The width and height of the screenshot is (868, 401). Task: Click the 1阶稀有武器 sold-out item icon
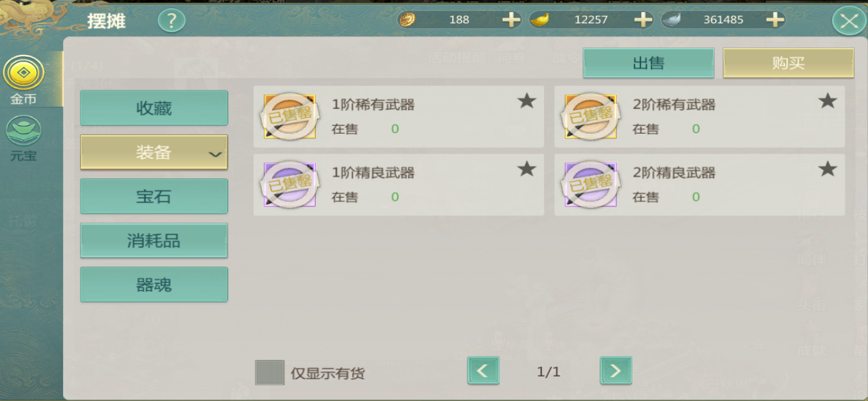pyautogui.click(x=290, y=117)
